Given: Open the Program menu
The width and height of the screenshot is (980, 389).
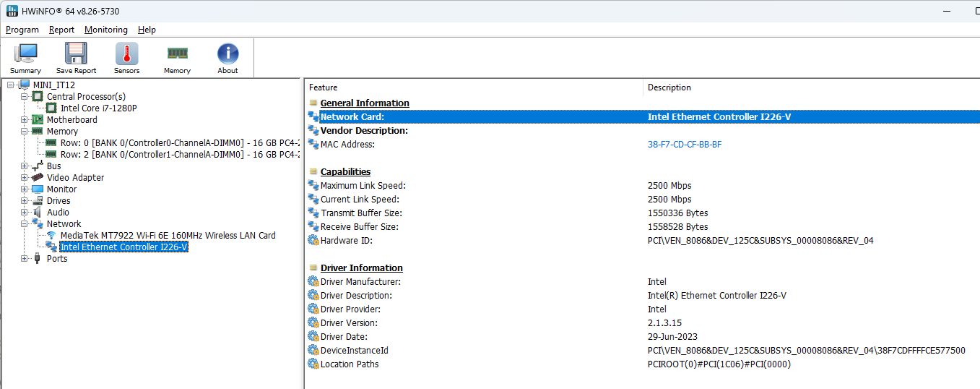Looking at the screenshot, I should coord(22,30).
